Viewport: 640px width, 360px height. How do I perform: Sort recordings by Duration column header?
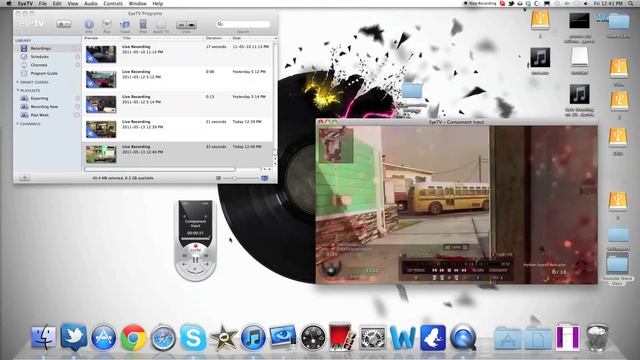pyautogui.click(x=217, y=38)
